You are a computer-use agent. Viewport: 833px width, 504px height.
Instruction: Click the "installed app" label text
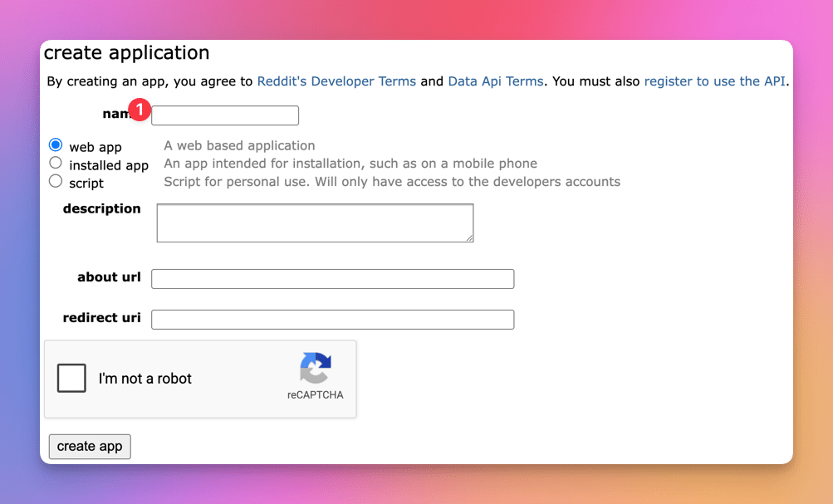point(109,165)
